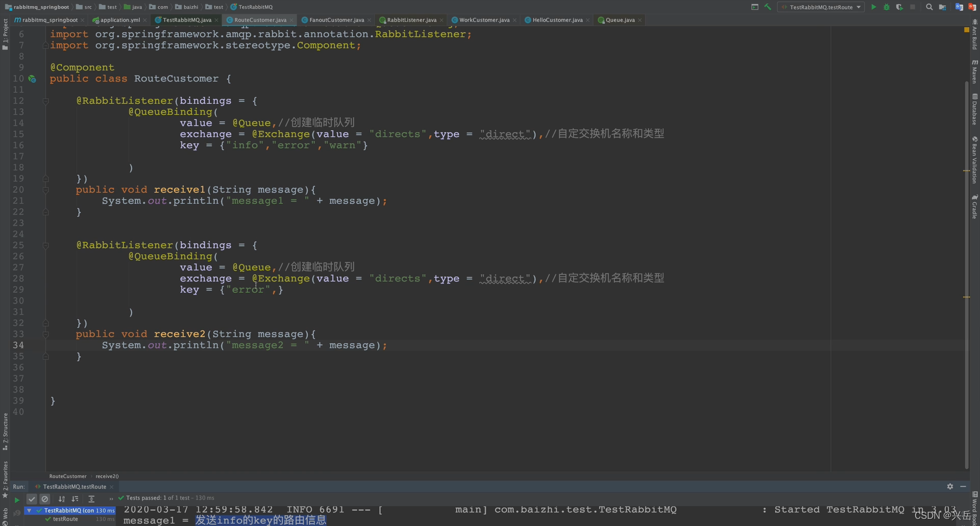
Task: Open the Ant Build tool window
Action: pyautogui.click(x=974, y=34)
